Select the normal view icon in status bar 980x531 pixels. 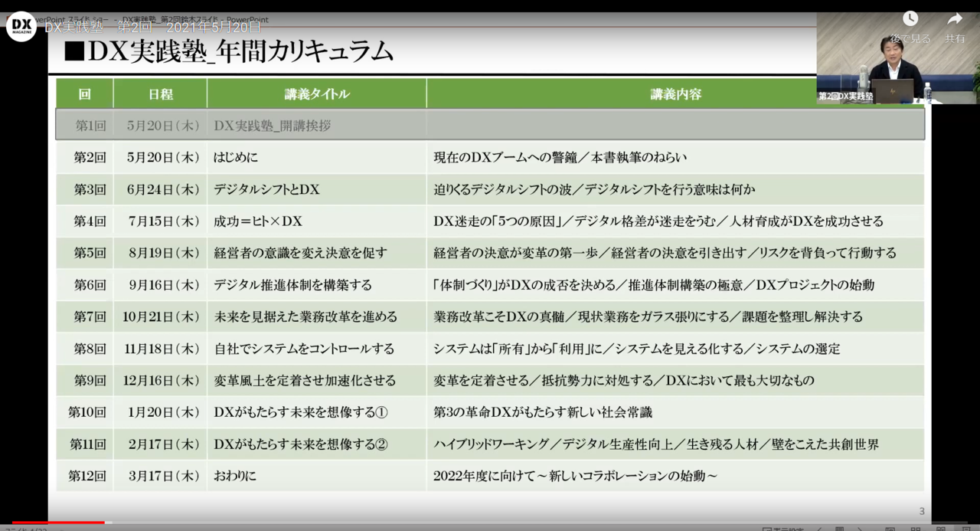tap(890, 529)
